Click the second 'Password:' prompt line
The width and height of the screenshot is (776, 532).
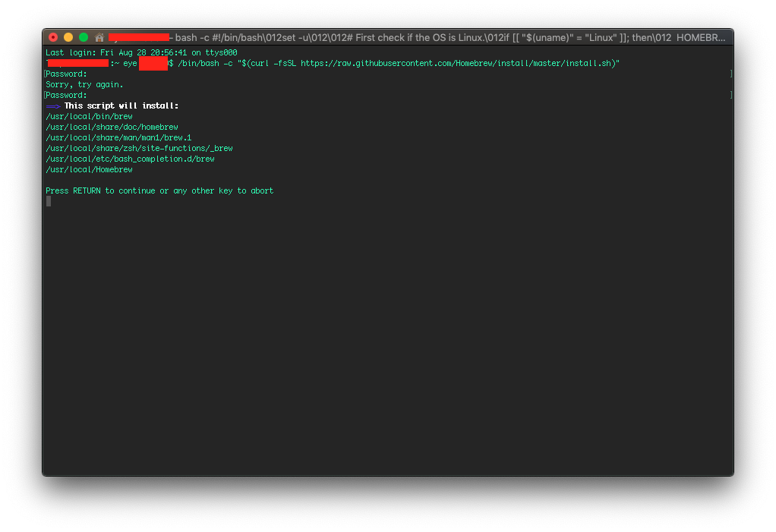coord(66,96)
